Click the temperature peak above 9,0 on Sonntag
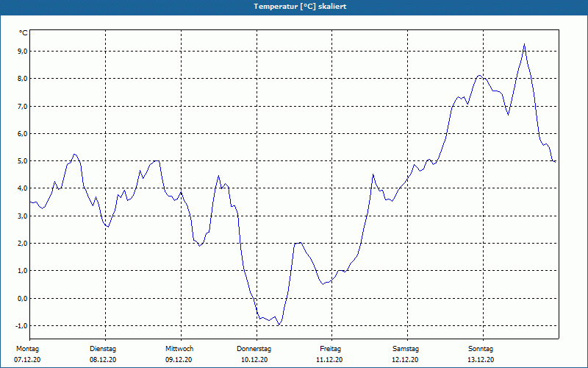 (524, 44)
